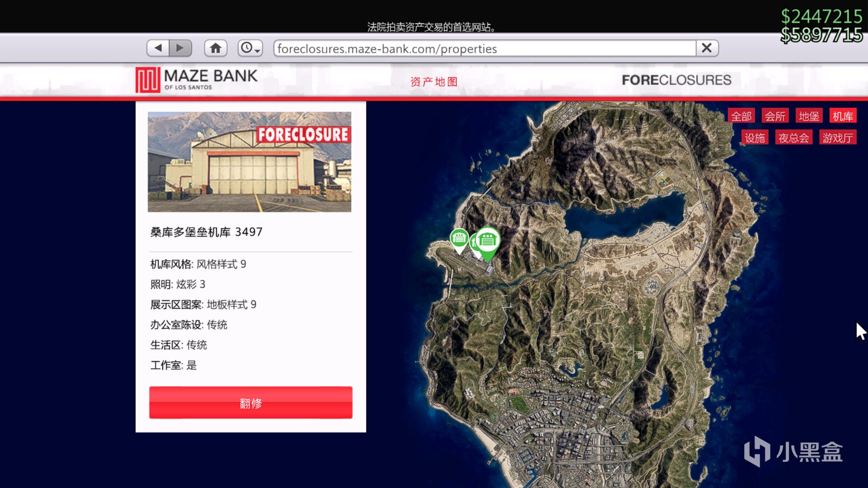Go to the browser home page
The image size is (868, 488).
[x=216, y=48]
